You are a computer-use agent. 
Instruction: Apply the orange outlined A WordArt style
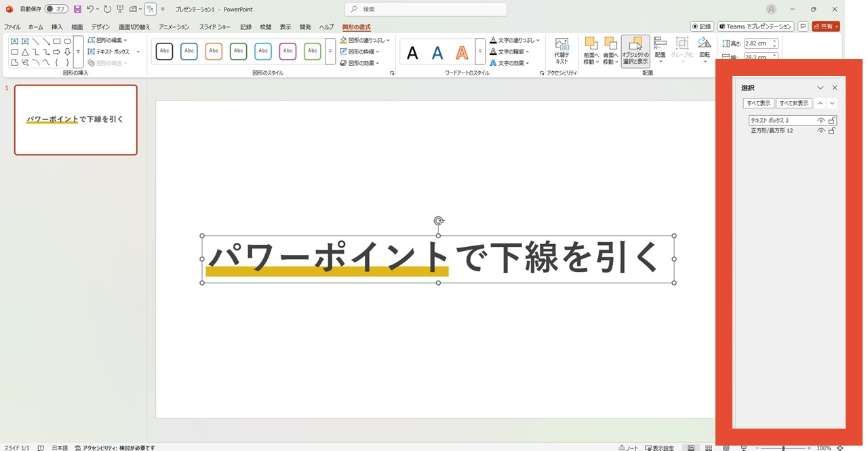coord(462,52)
